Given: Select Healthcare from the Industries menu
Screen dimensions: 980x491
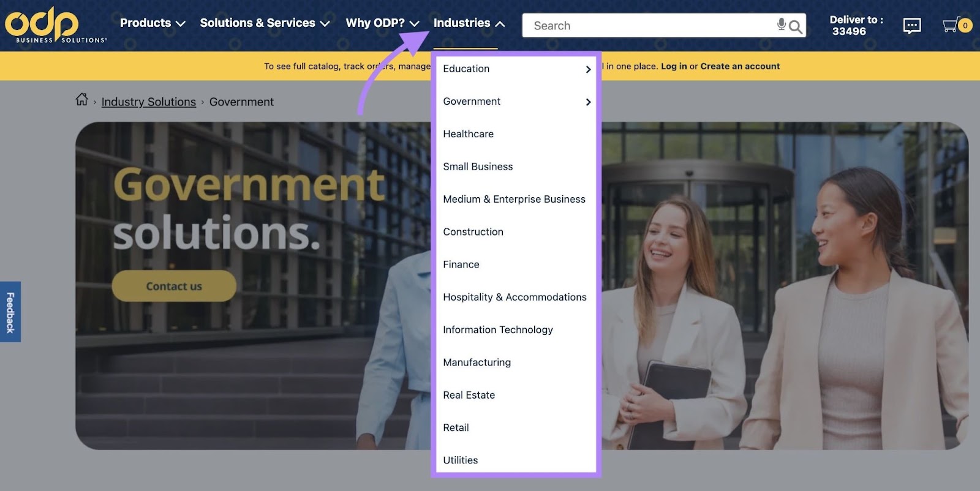Looking at the screenshot, I should 468,134.
